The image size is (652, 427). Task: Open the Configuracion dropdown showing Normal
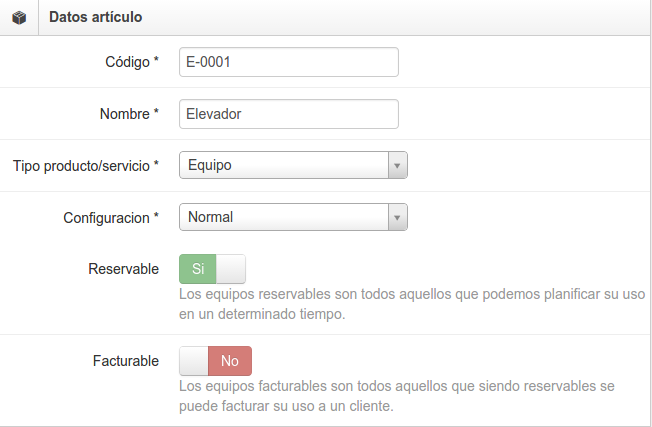(293, 217)
